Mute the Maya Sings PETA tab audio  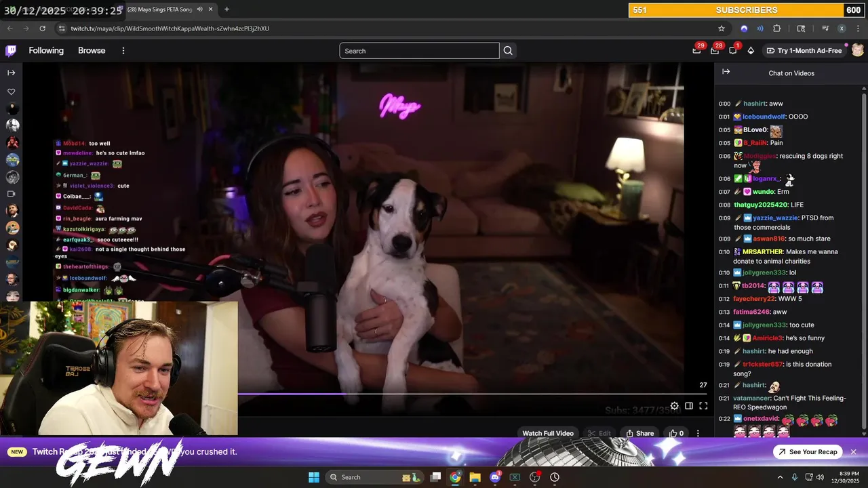point(199,9)
